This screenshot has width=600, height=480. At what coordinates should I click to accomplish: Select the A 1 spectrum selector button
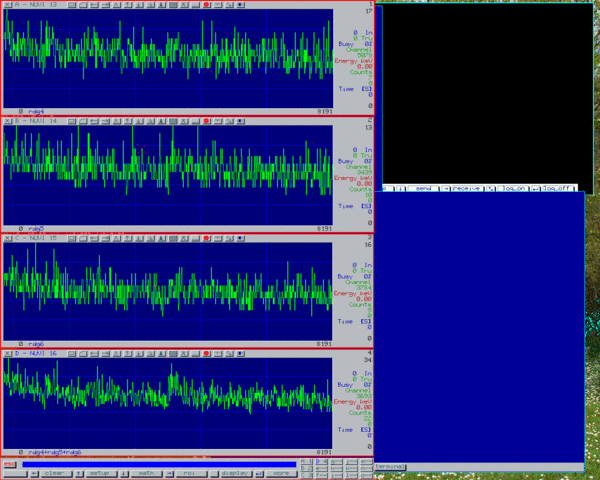click(307, 462)
